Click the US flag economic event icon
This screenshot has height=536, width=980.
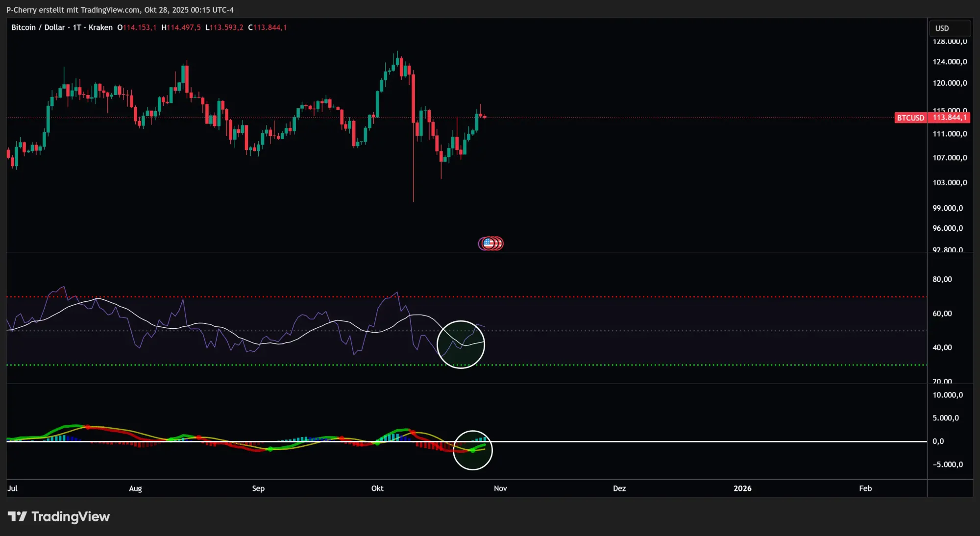[489, 243]
